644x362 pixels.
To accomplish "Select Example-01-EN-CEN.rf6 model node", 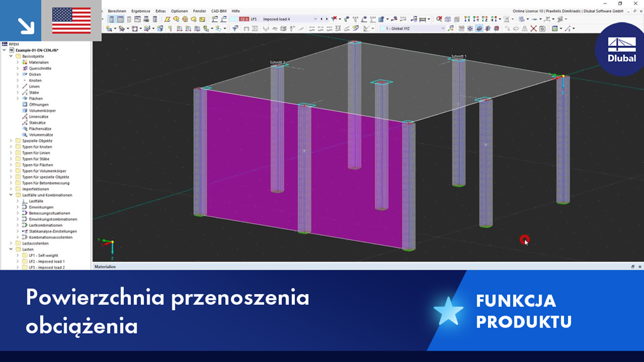I will pyautogui.click(x=37, y=50).
